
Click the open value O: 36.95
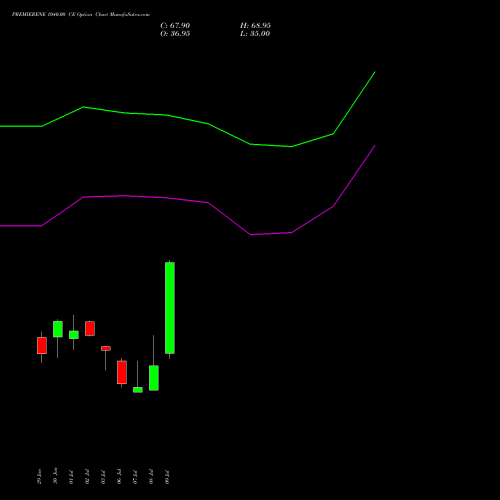click(175, 34)
